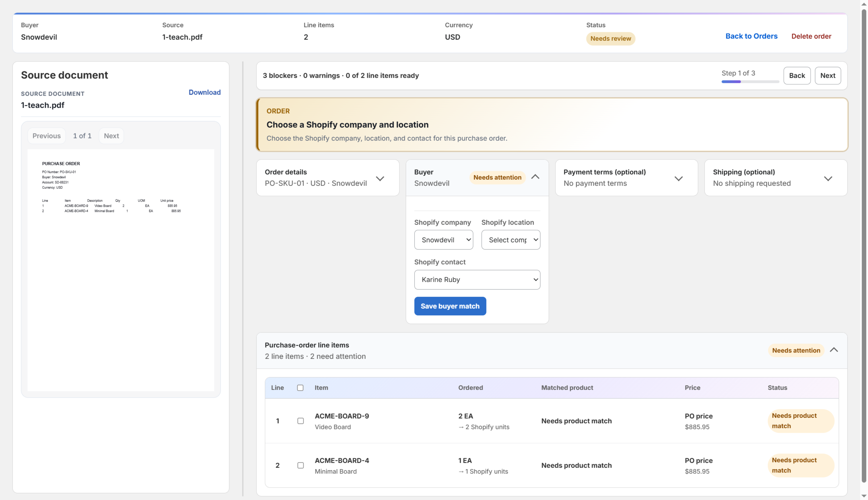Click Previous page in document viewer
Screen dimensions: 868x500
[x=47, y=136]
